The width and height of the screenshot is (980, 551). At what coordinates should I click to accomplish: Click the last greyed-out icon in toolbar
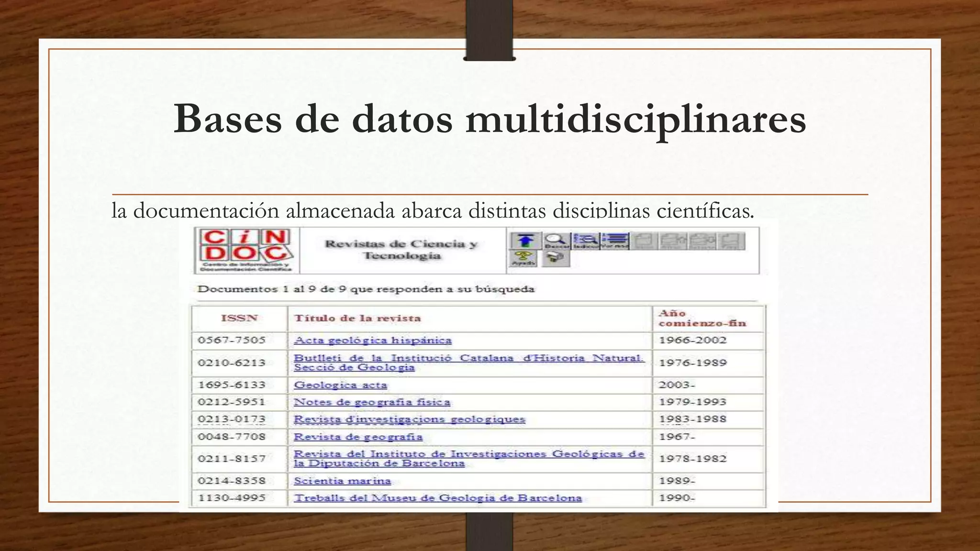pos(731,241)
